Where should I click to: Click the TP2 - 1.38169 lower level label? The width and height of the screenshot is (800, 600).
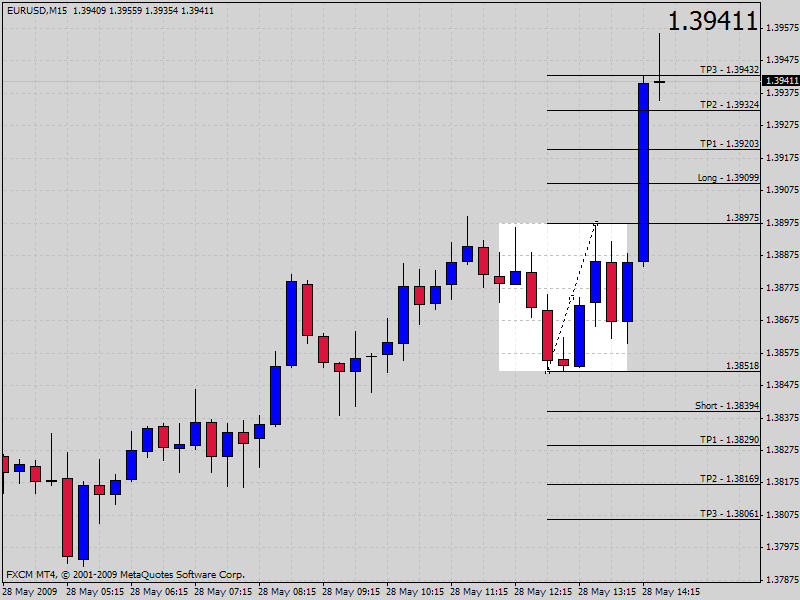pyautogui.click(x=729, y=479)
